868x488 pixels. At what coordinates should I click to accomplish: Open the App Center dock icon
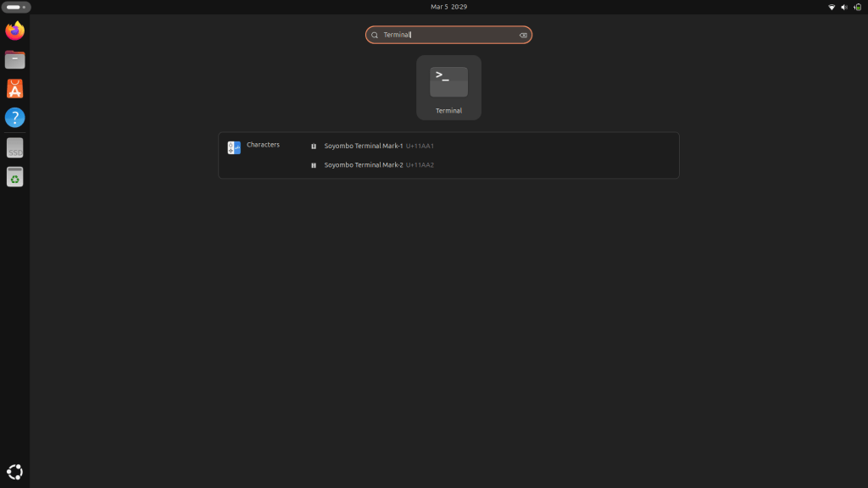(x=14, y=89)
